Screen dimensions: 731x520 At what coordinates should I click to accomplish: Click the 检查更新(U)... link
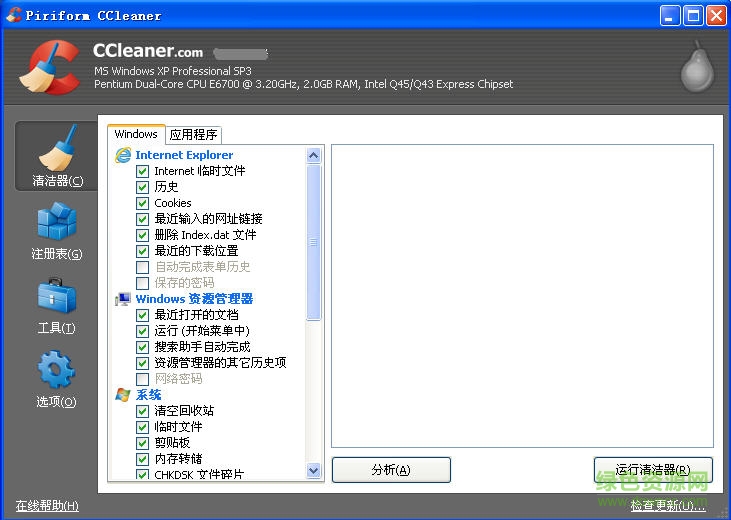click(x=668, y=506)
